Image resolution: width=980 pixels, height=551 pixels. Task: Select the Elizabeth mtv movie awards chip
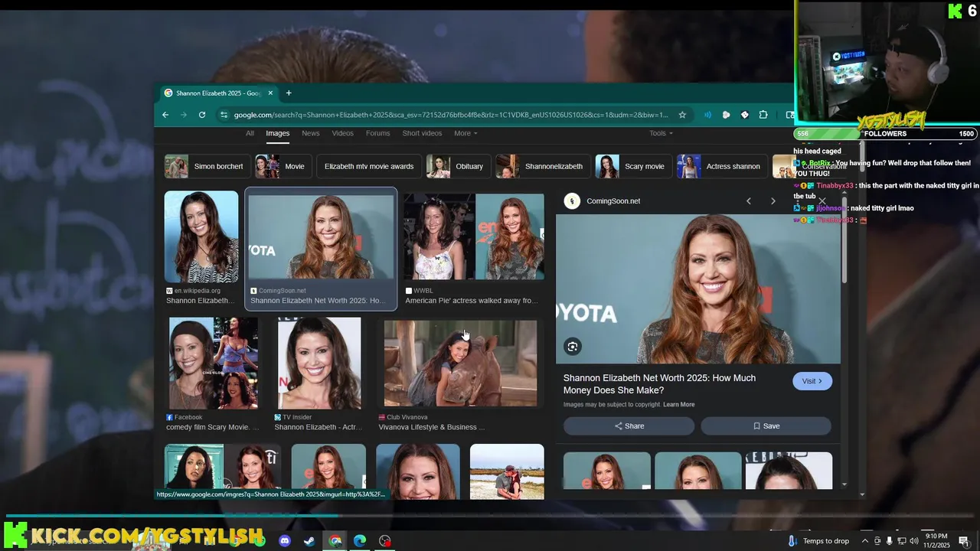click(x=368, y=166)
